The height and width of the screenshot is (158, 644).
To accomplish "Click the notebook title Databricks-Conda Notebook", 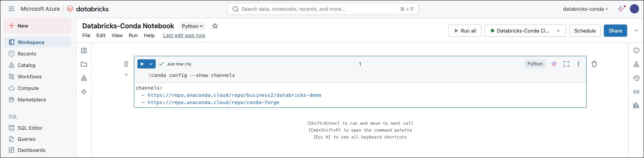I will point(128,26).
